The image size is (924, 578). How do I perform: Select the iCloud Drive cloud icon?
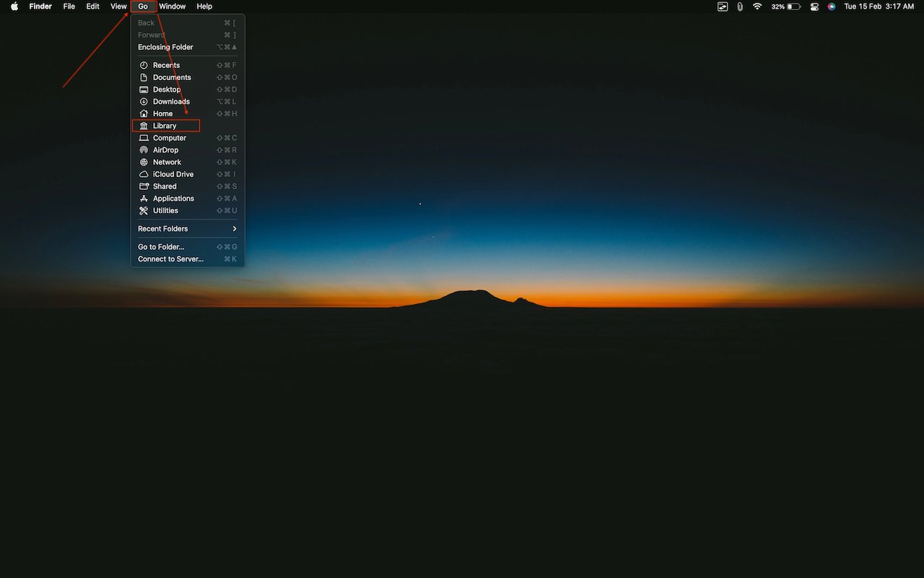tap(143, 173)
